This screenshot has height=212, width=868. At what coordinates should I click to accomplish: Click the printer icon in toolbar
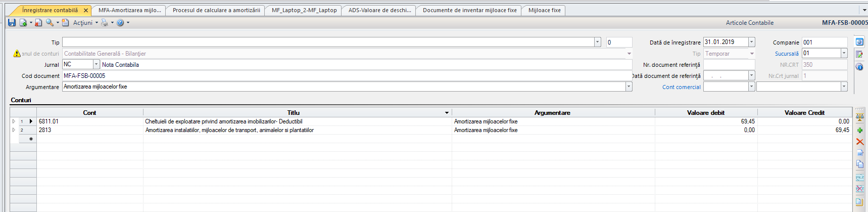(x=105, y=23)
